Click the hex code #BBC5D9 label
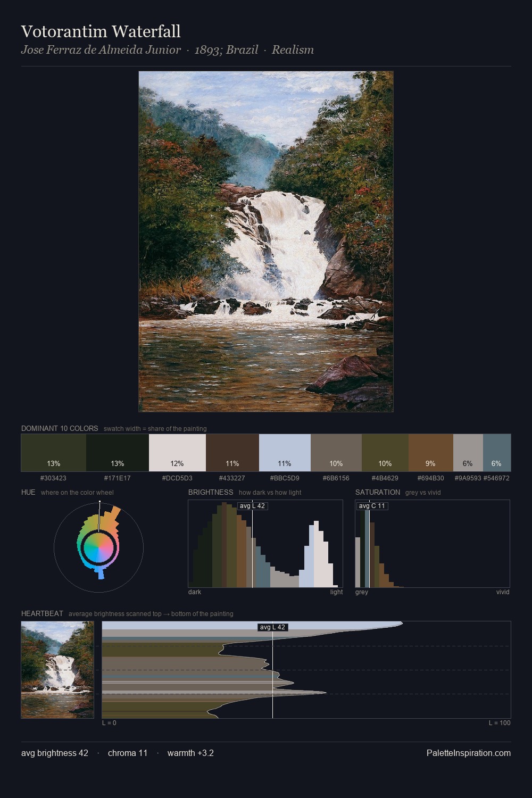Screen dimensions: 532x798 (x=285, y=478)
